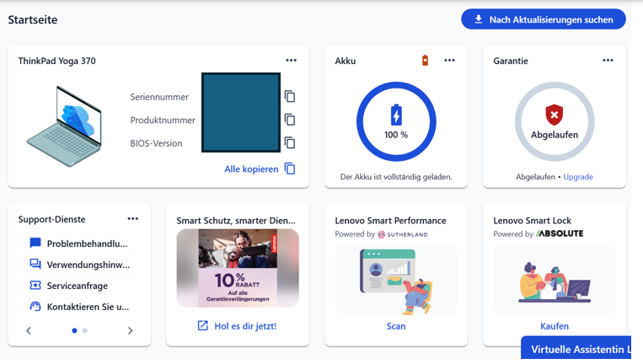
Task: Click the orange battery health icon
Action: 426,61
